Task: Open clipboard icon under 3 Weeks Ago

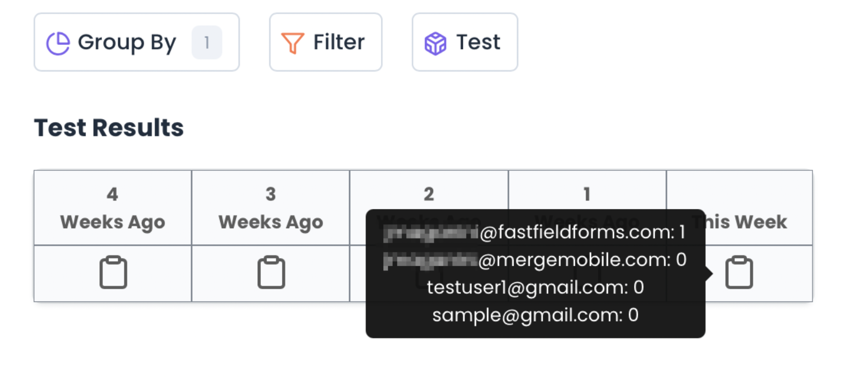Action: tap(271, 273)
